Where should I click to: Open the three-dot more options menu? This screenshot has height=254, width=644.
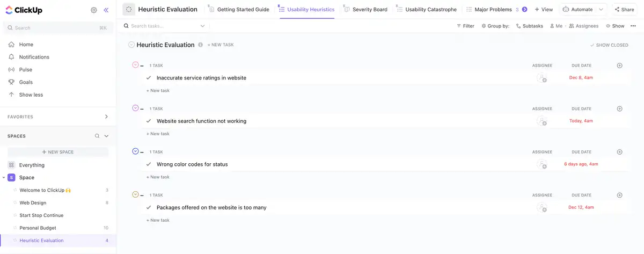click(x=633, y=26)
